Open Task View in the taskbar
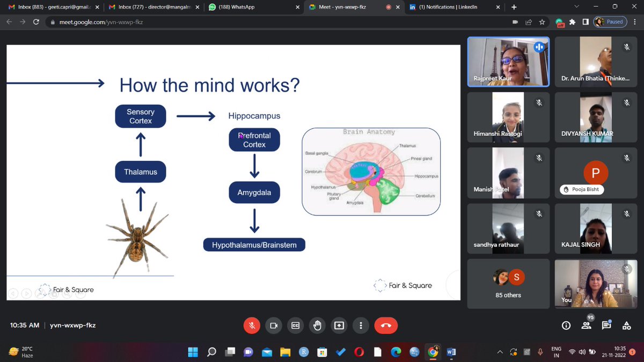The height and width of the screenshot is (362, 644). click(x=230, y=352)
